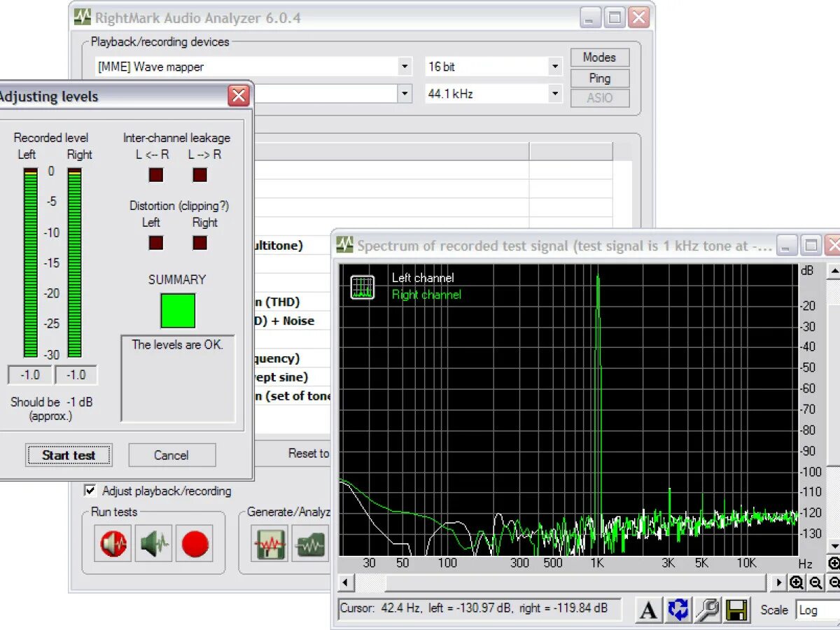Click the 'Should be -1 dB (approx.)' text
840x630 pixels.
[51, 409]
